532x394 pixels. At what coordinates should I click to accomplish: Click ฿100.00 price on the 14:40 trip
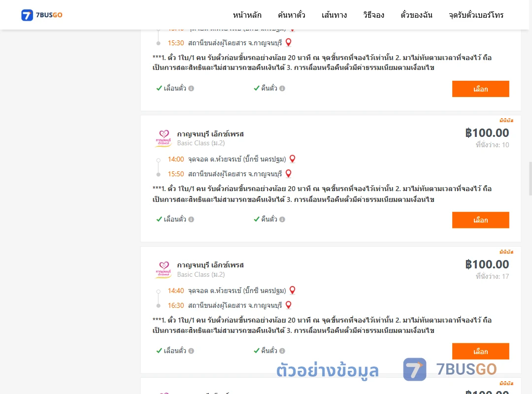pyautogui.click(x=487, y=264)
